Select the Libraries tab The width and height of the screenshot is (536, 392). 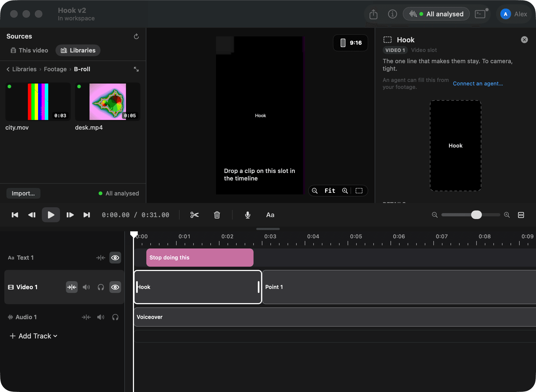click(x=78, y=50)
